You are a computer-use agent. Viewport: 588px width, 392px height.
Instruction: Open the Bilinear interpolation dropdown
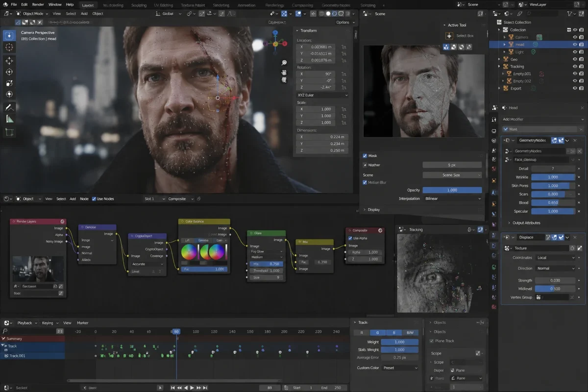452,198
